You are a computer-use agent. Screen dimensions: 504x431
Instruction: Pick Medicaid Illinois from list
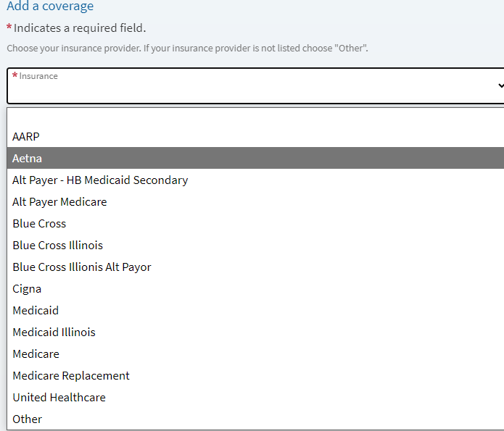pos(255,332)
